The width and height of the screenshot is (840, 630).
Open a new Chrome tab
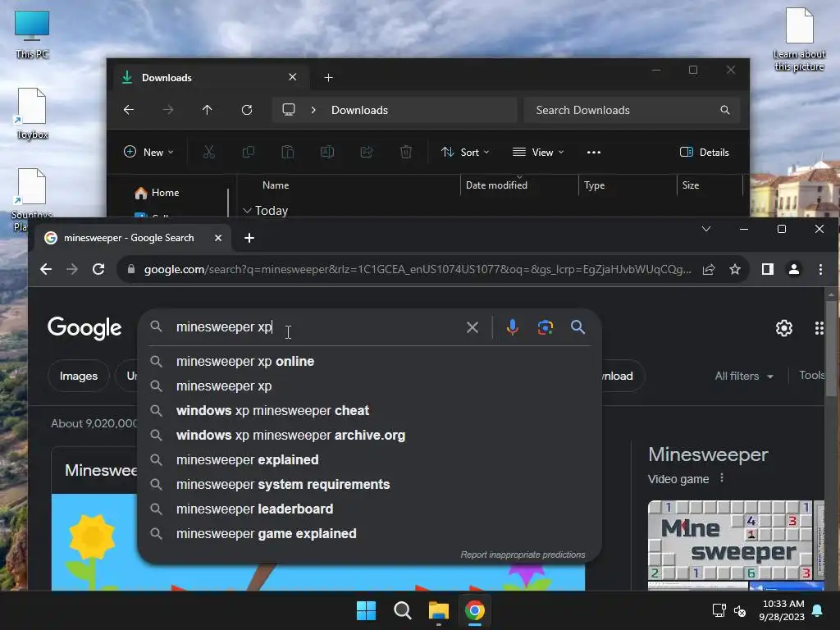tap(249, 238)
